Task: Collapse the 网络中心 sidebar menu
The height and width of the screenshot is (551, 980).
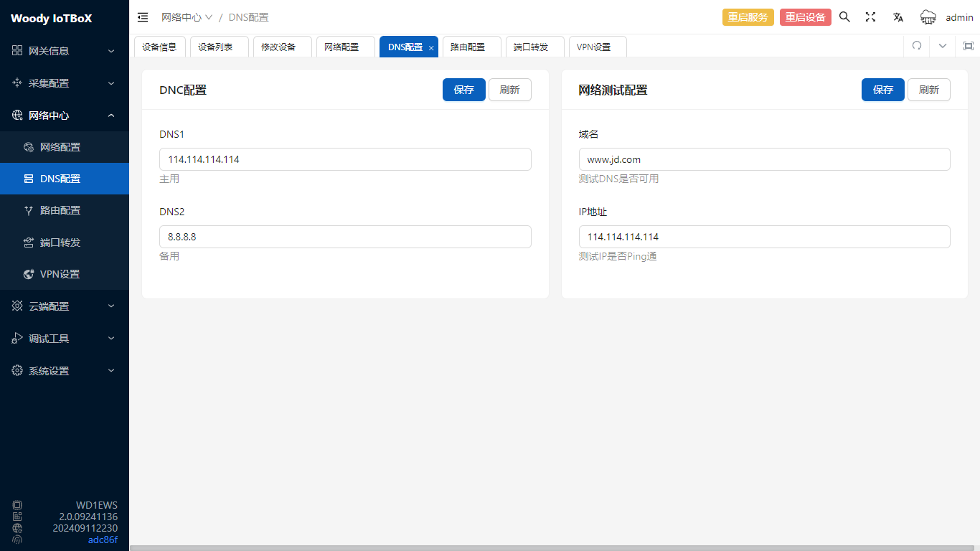Action: pos(65,116)
